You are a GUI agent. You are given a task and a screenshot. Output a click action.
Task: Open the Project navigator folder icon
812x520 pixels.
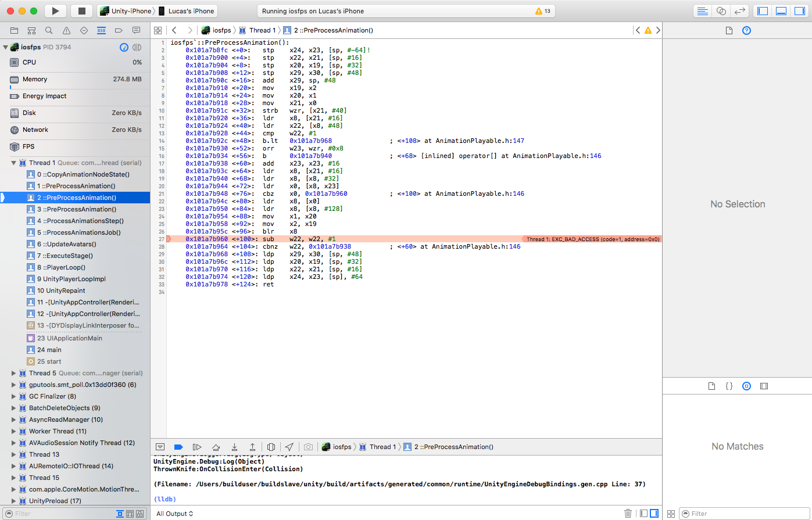[x=14, y=30]
